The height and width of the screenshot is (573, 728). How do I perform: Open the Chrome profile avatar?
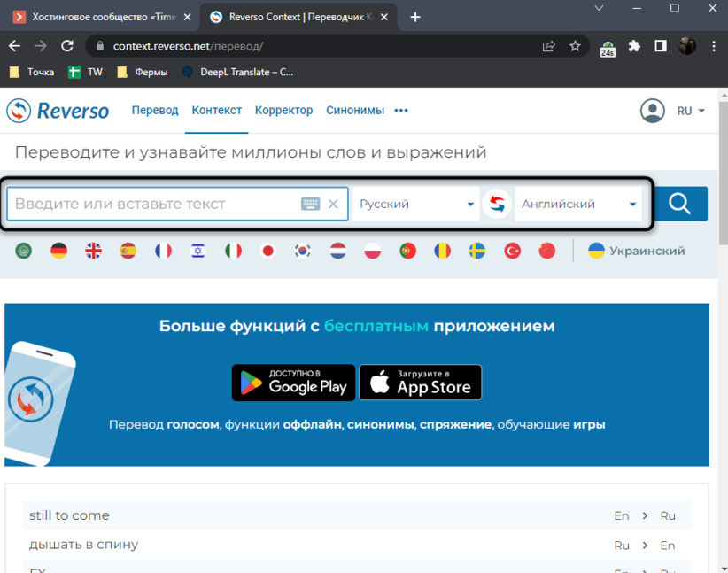click(686, 46)
